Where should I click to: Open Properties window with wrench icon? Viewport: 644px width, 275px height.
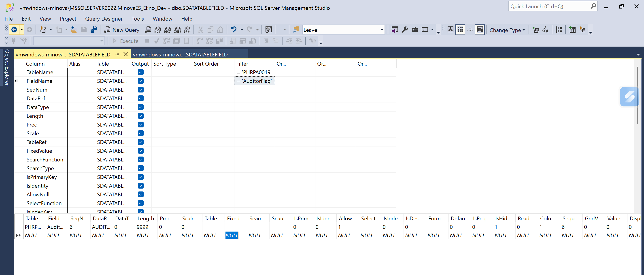pos(404,30)
